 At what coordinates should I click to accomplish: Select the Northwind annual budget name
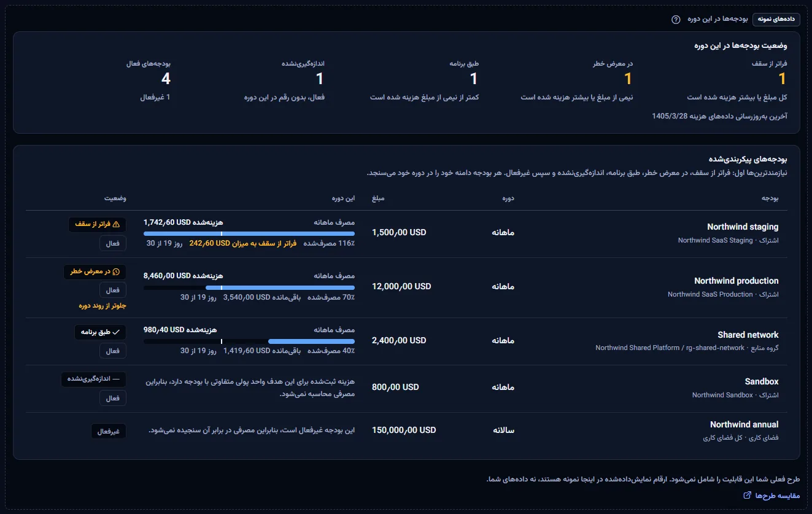click(744, 424)
